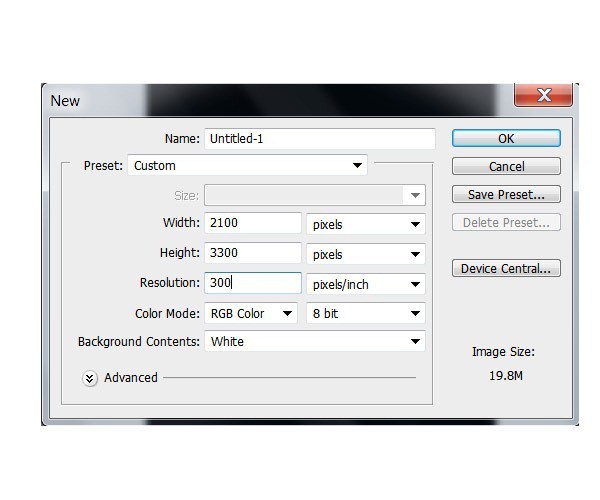Image resolution: width=600 pixels, height=500 pixels.
Task: Click the Delete Preset... button
Action: tap(506, 223)
